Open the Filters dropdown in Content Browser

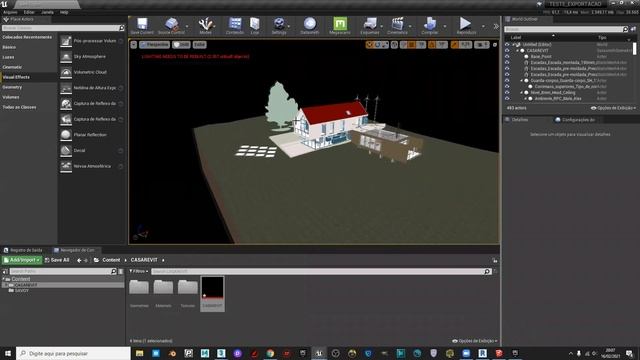tap(139, 271)
